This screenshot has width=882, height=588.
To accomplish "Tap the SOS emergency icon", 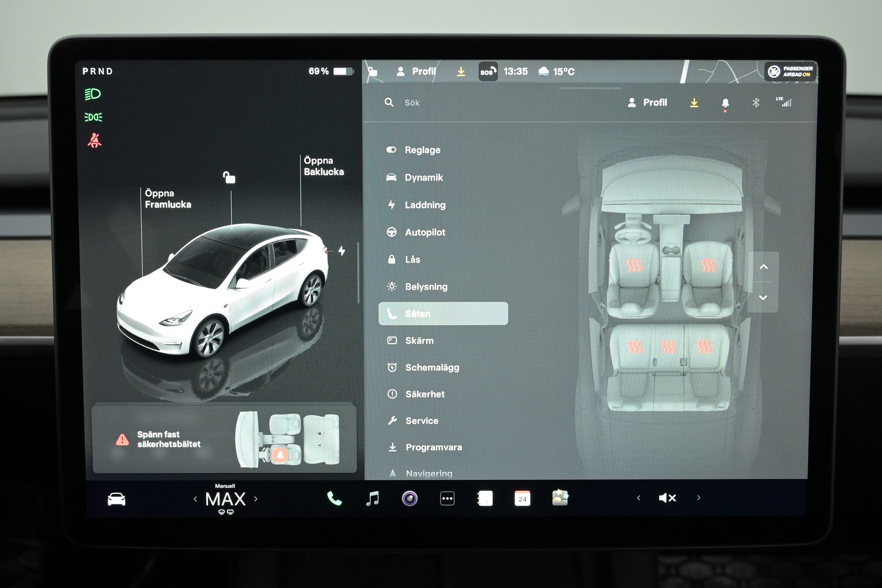I will coord(488,71).
